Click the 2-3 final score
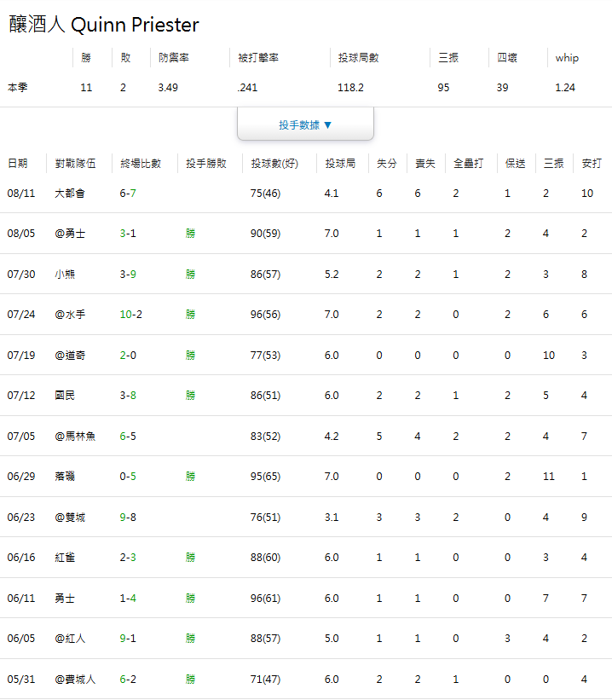This screenshot has width=612, height=700. (128, 557)
